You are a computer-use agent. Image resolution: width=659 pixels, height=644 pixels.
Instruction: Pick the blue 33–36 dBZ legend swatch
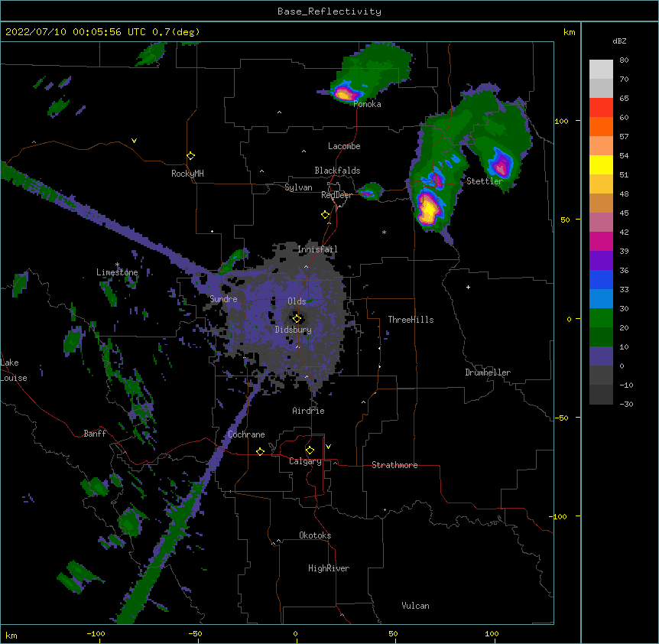601,279
